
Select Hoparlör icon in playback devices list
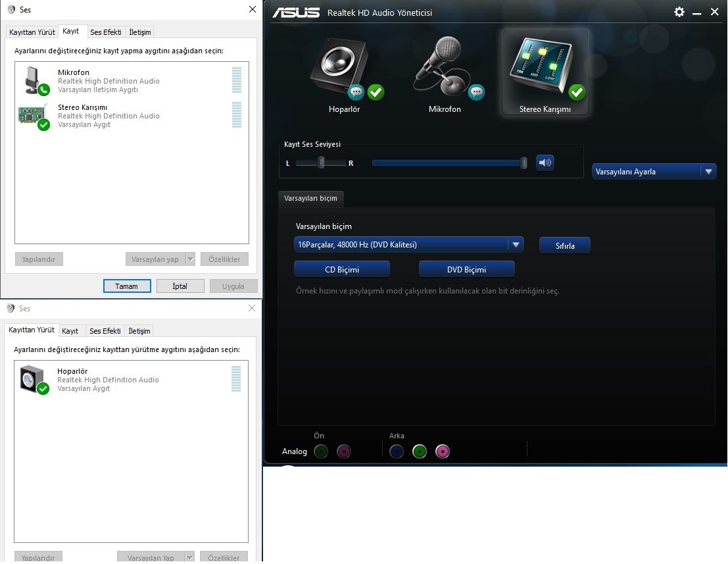coord(34,380)
